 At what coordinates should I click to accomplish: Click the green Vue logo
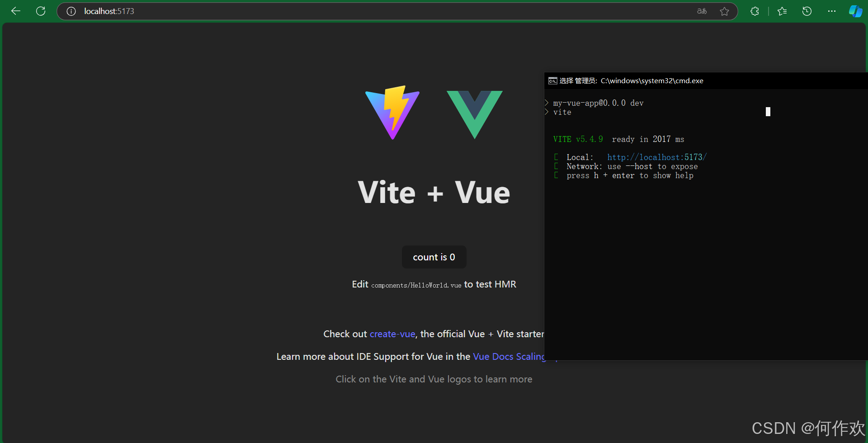pyautogui.click(x=475, y=115)
